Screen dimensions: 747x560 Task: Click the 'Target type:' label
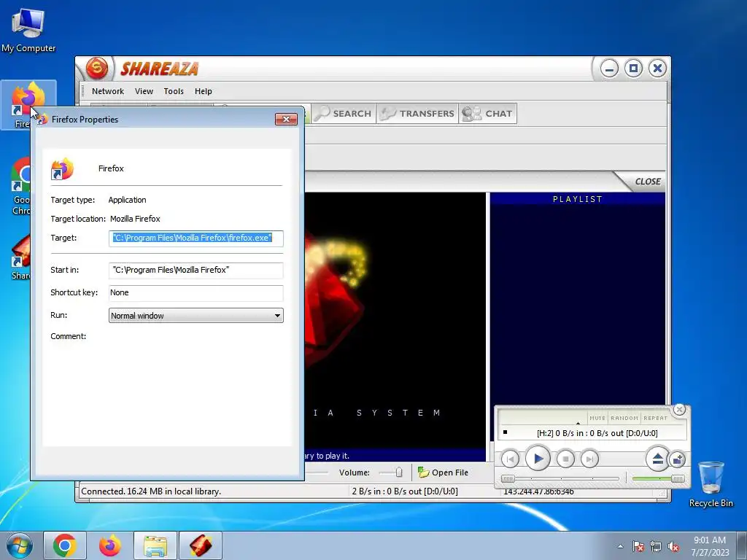72,200
